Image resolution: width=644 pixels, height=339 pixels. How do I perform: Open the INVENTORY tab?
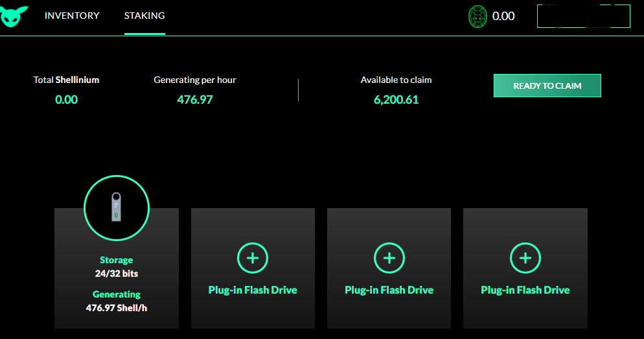pos(72,16)
